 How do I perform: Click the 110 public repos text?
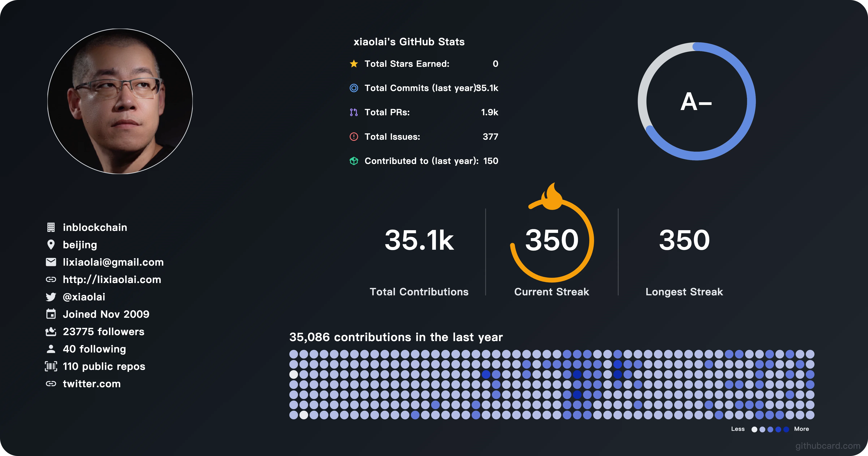104,366
